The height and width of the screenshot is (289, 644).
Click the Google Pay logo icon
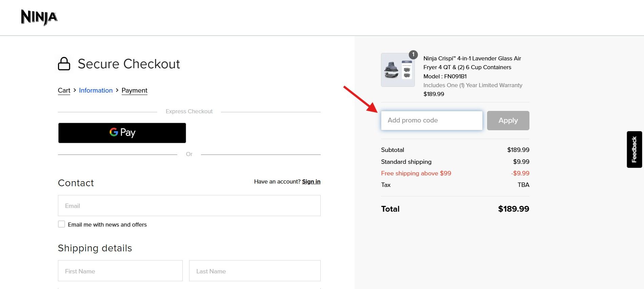113,133
